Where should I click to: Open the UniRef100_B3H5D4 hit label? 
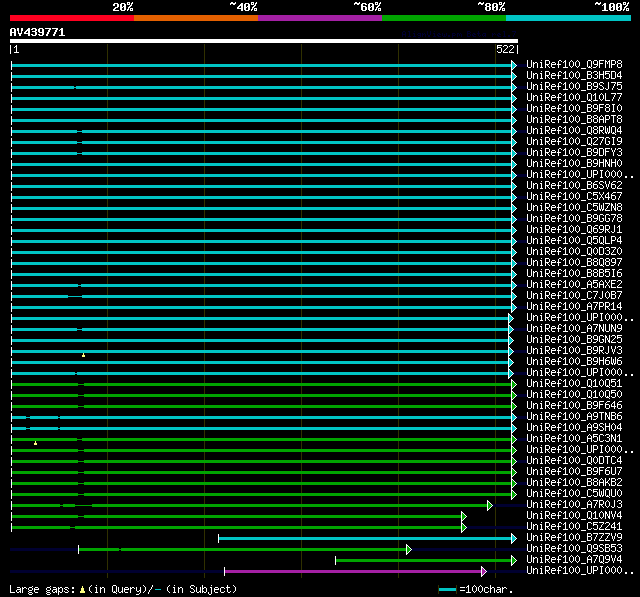click(574, 76)
